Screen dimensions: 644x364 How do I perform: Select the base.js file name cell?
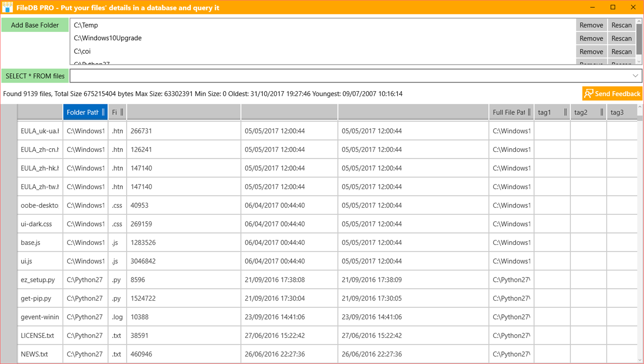40,243
